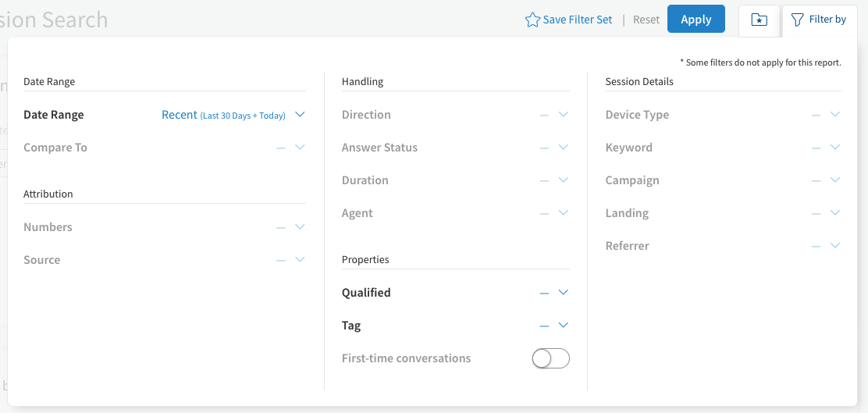Click the Date Range filter label

coord(54,115)
